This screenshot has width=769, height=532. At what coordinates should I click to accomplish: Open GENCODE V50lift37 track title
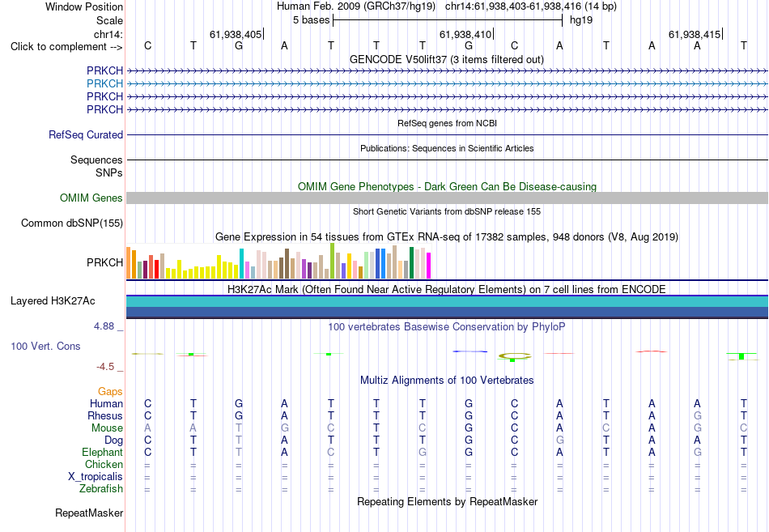coord(447,59)
